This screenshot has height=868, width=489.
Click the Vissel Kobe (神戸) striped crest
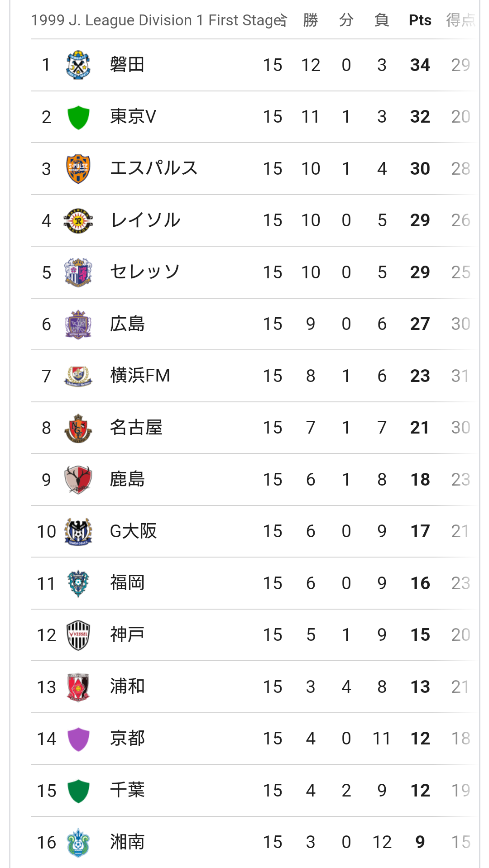[78, 635]
